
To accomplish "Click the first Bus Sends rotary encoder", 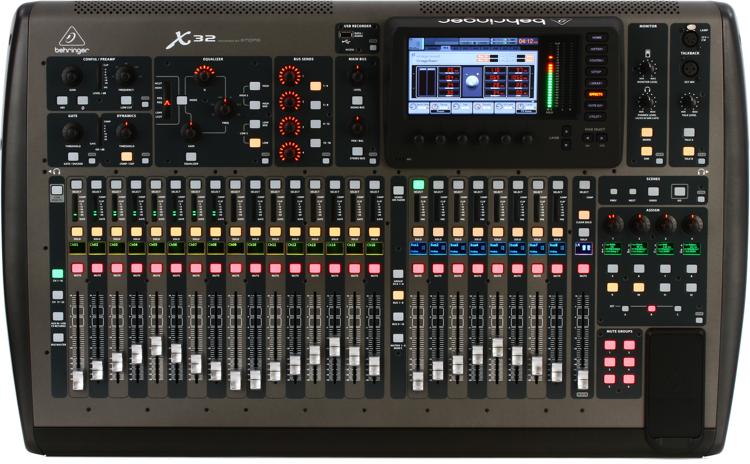I will [x=290, y=73].
